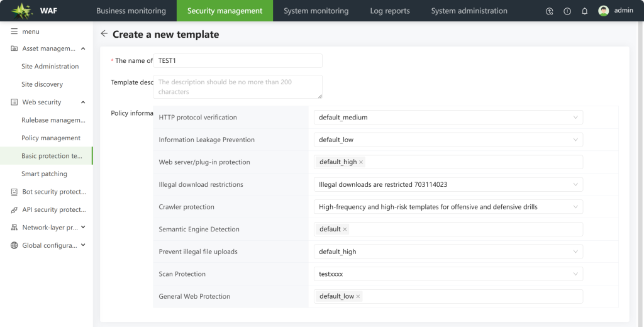Viewport: 644px width, 327px height.
Task: Click the Template description text area
Action: [x=238, y=87]
